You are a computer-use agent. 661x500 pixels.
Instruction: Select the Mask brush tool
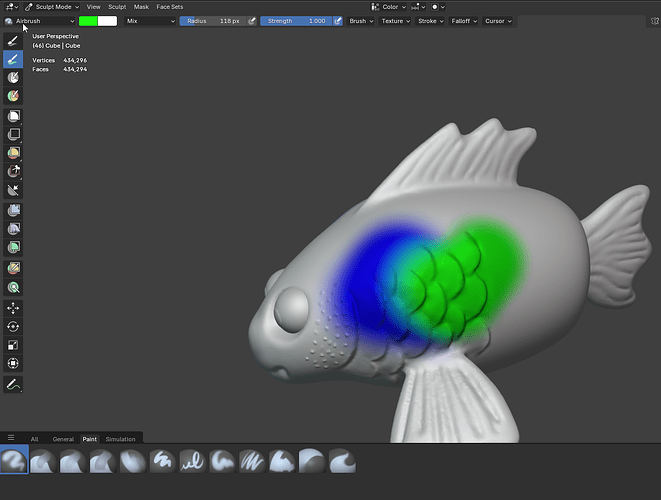(x=13, y=78)
